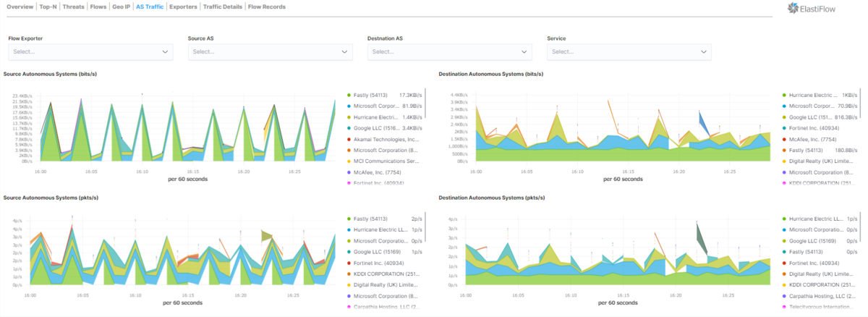Click Microsoft Corporation (8... purple row in Destination bits/s legend
868x317 pixels.
[820, 172]
